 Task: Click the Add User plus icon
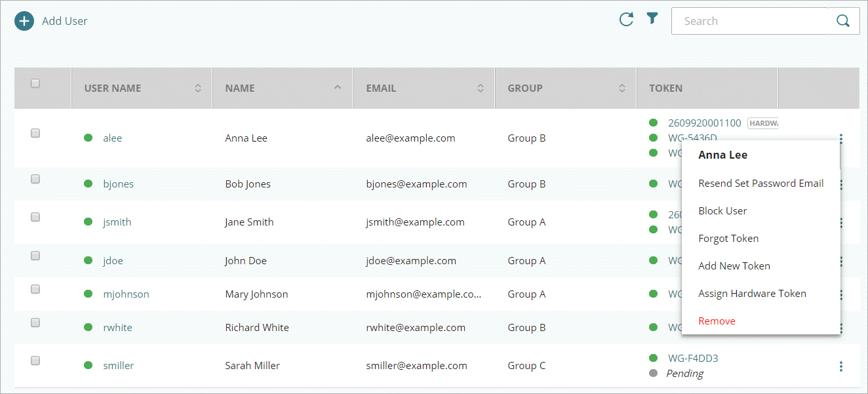(x=24, y=21)
